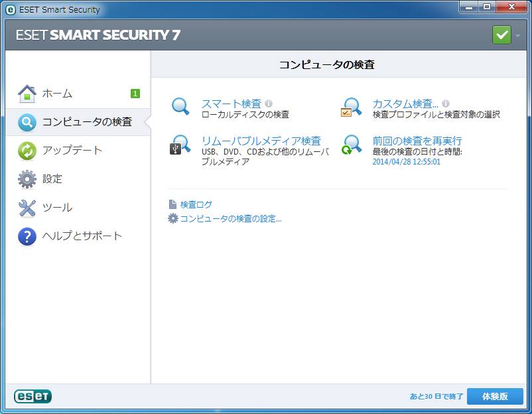Screen dimensions: 532x414
Task: Click the Custom scan magnifier icon
Action: (x=351, y=107)
